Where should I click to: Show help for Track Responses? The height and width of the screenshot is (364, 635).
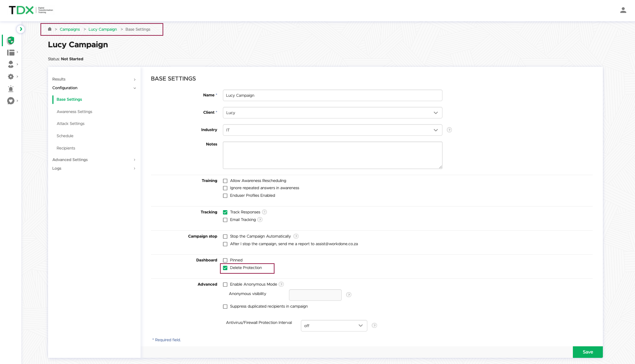coord(264,212)
